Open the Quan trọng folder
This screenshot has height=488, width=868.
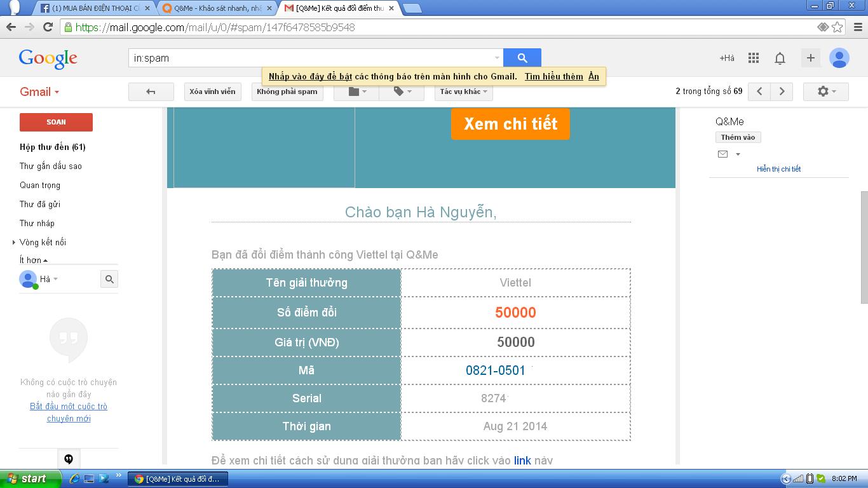[40, 185]
